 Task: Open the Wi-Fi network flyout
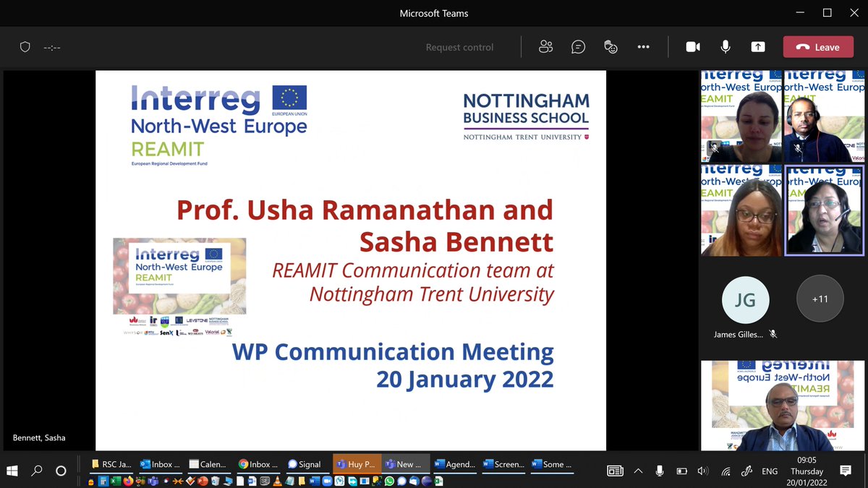(725, 471)
